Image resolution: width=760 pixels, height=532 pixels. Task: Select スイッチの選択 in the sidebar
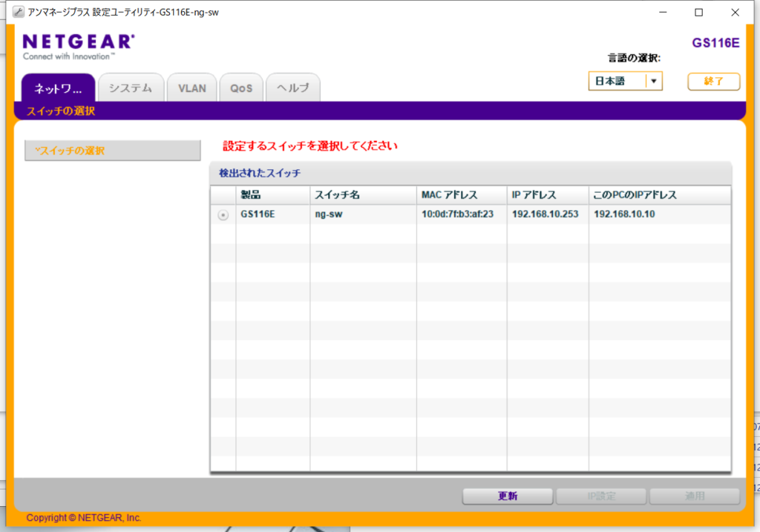tap(113, 151)
